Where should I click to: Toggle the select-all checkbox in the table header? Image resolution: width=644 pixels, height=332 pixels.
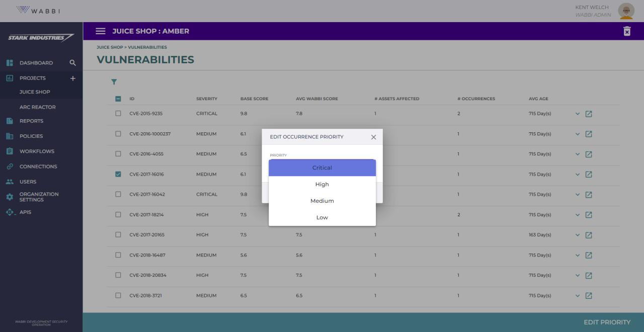click(x=118, y=99)
